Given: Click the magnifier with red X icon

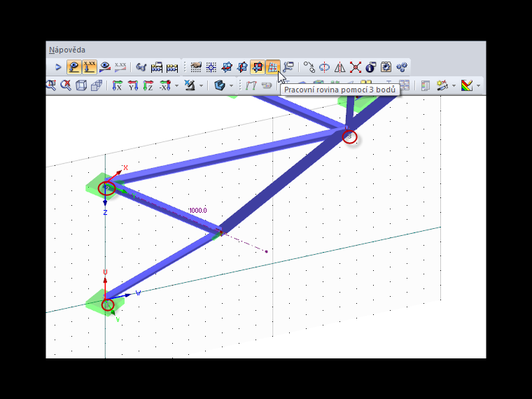Looking at the screenshot, I should tap(66, 85).
